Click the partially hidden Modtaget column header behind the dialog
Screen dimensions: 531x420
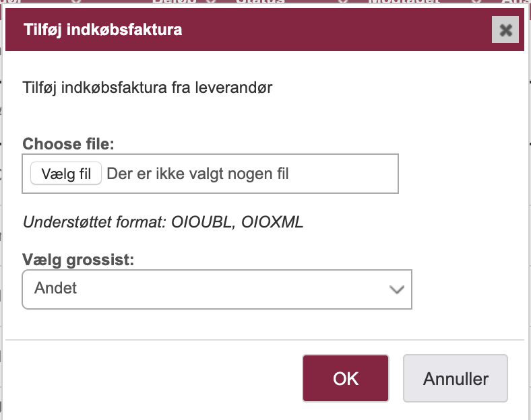coord(403,2)
